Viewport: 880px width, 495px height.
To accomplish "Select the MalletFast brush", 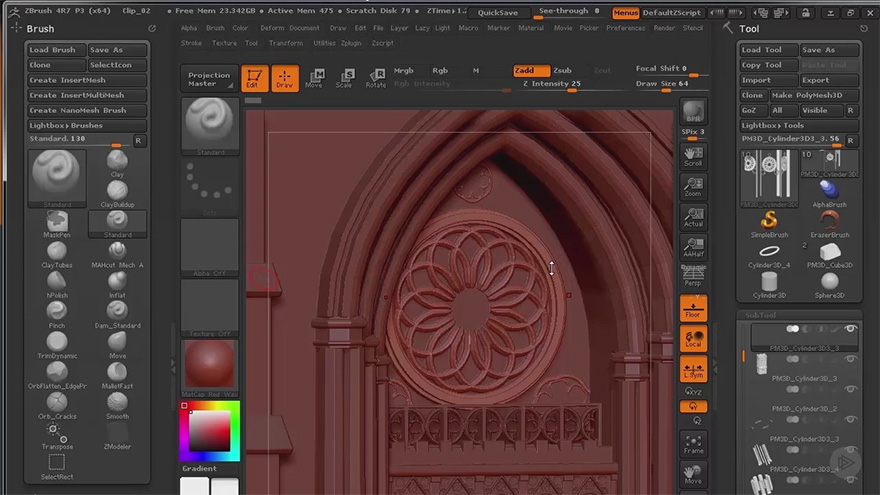I will point(117,376).
